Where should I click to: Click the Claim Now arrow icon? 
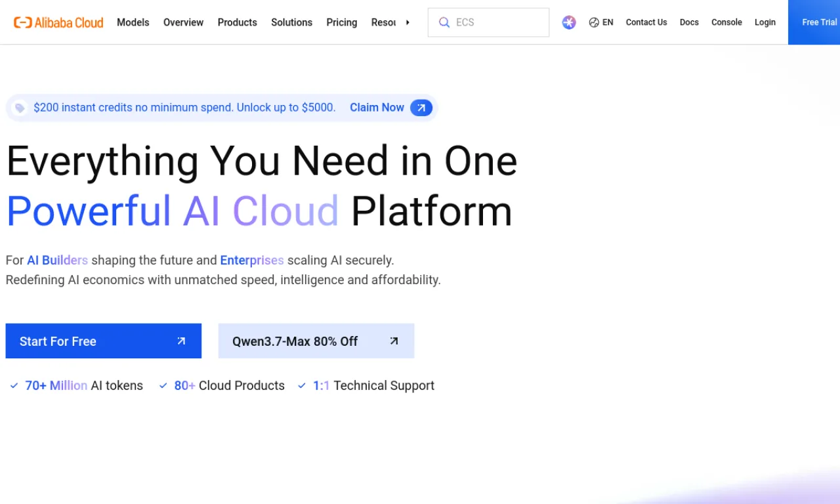point(421,108)
